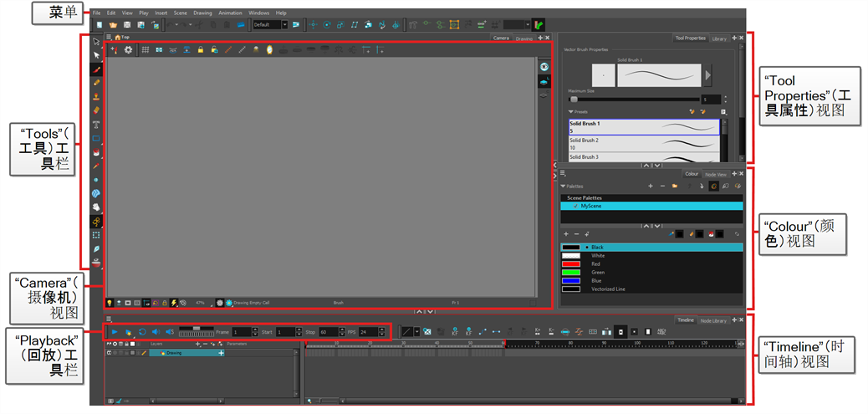Select the Eraser tool

click(97, 110)
